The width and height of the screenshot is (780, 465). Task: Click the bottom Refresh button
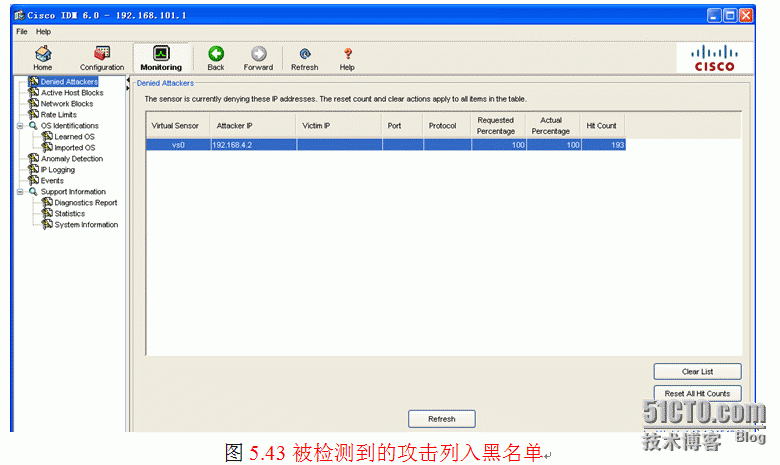coord(442,419)
